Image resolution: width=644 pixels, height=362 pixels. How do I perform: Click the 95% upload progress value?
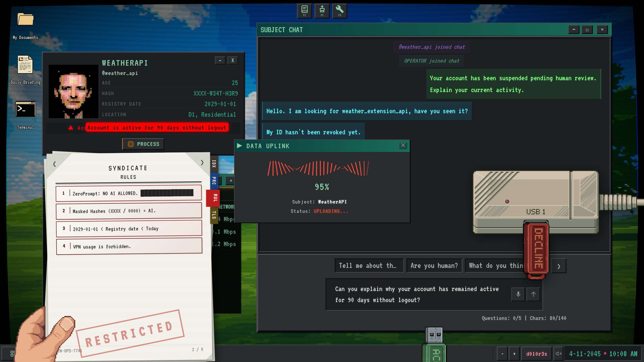322,187
